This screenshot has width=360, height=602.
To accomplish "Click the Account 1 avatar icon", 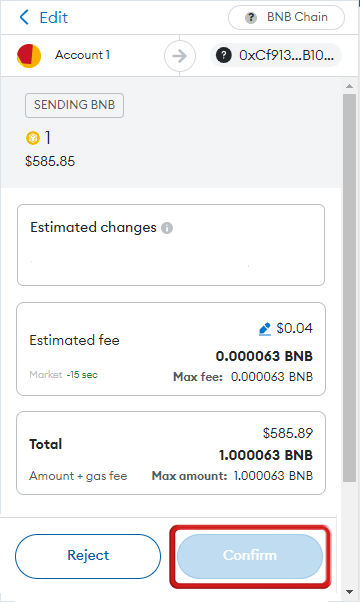I will pyautogui.click(x=29, y=56).
